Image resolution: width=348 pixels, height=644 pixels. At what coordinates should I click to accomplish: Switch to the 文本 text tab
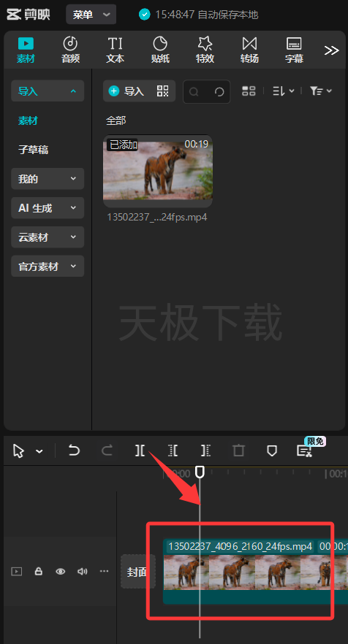click(x=116, y=50)
